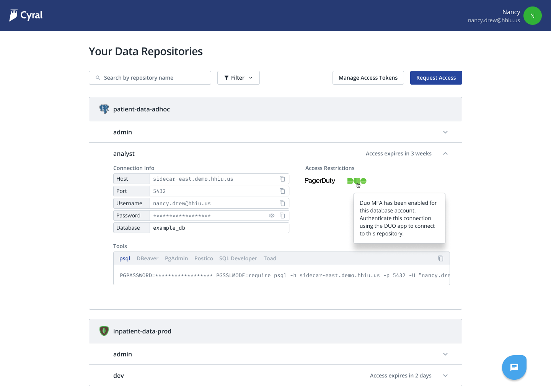Screen dimensions: 551x392
Task: Open the Filter dropdown
Action: pyautogui.click(x=238, y=78)
